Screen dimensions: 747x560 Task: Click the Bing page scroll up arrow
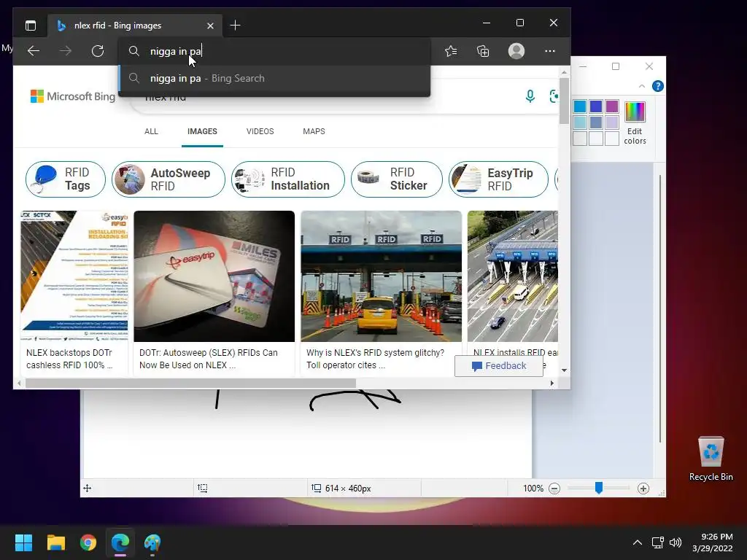[x=564, y=72]
